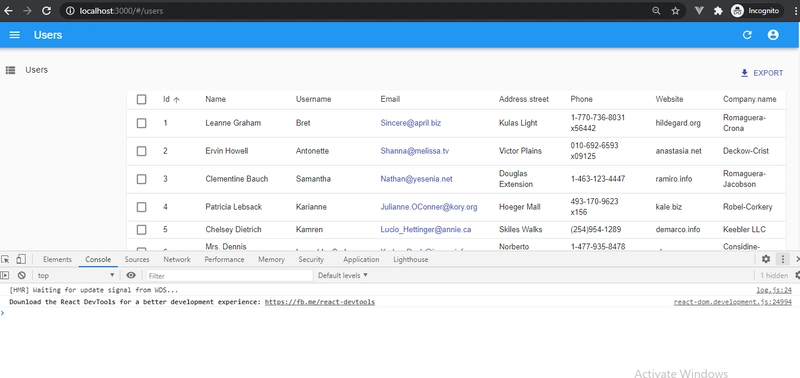The image size is (800, 378).
Task: Sort by the Phone column header
Action: click(582, 99)
